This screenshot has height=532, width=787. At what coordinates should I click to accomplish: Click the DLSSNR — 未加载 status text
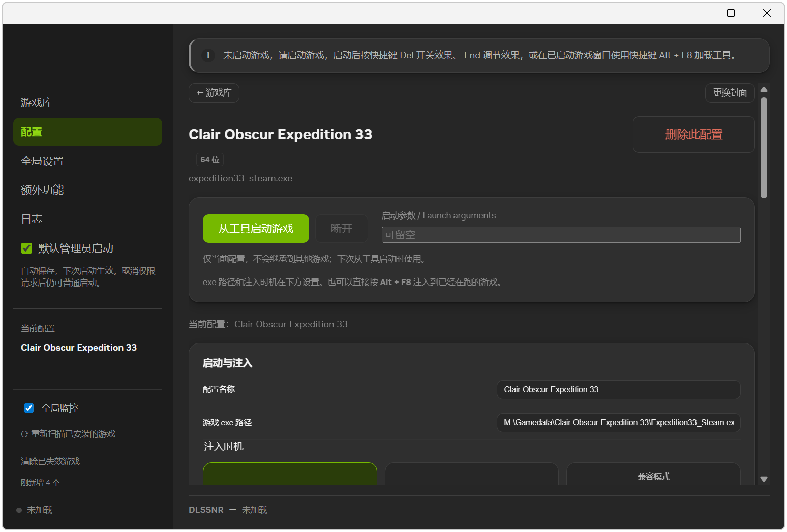tap(228, 510)
